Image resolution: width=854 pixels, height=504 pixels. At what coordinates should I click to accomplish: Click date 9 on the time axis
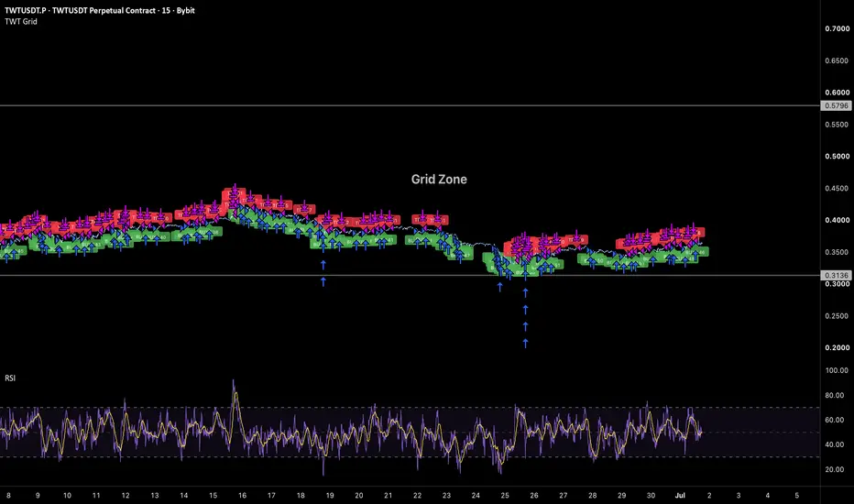38,495
